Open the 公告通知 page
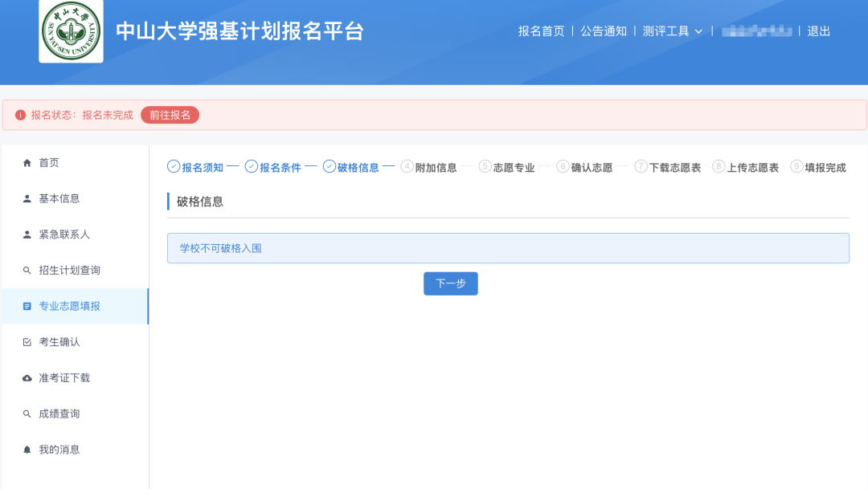This screenshot has width=868, height=489. tap(602, 32)
